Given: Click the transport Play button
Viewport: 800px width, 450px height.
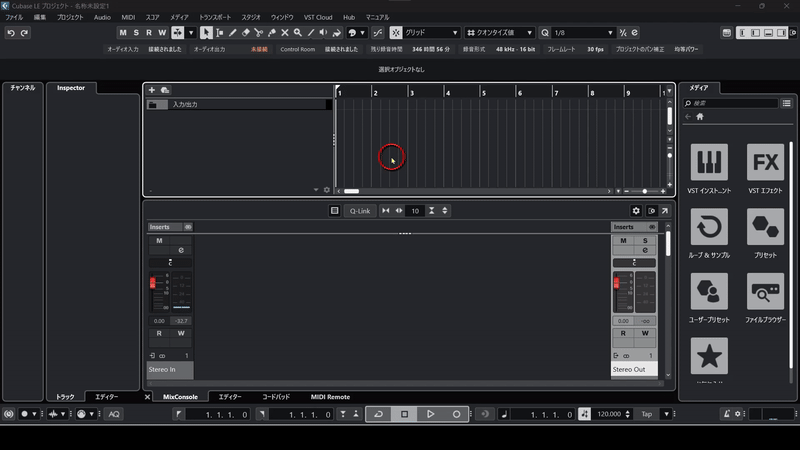Looking at the screenshot, I should pyautogui.click(x=430, y=414).
